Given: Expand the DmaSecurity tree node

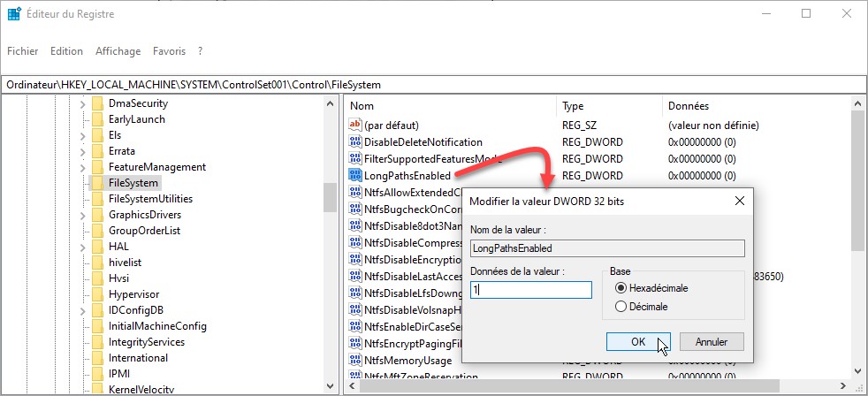Looking at the screenshot, I should point(82,103).
